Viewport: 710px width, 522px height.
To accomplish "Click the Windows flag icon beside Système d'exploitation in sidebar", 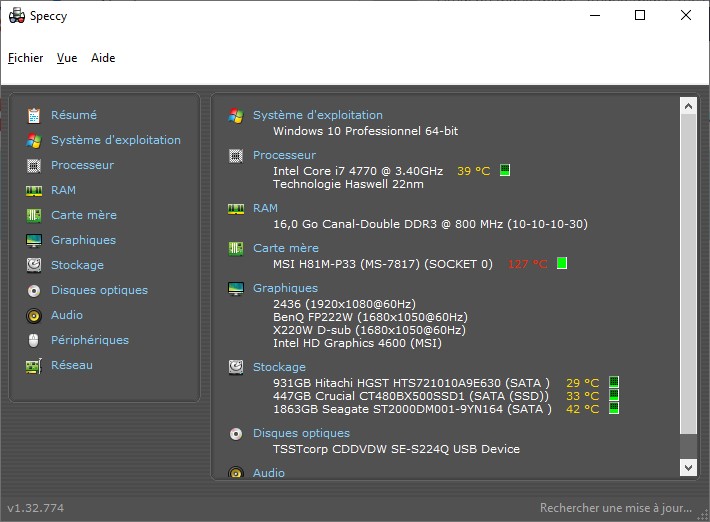I will point(34,140).
